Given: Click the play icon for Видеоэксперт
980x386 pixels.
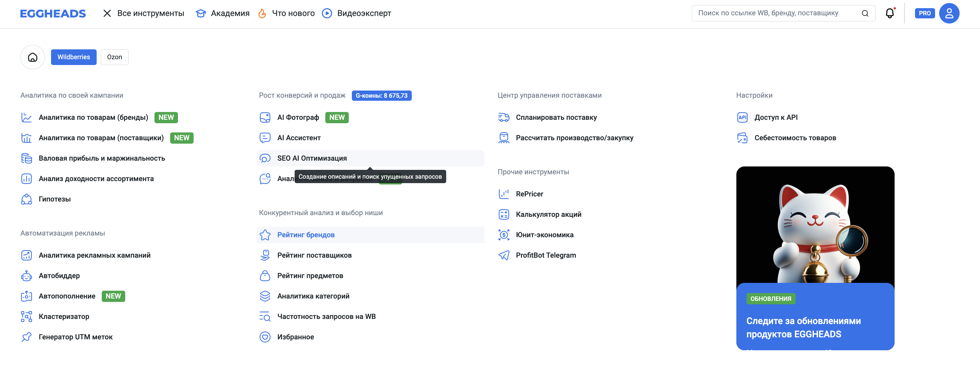Looking at the screenshot, I should pyautogui.click(x=327, y=13).
